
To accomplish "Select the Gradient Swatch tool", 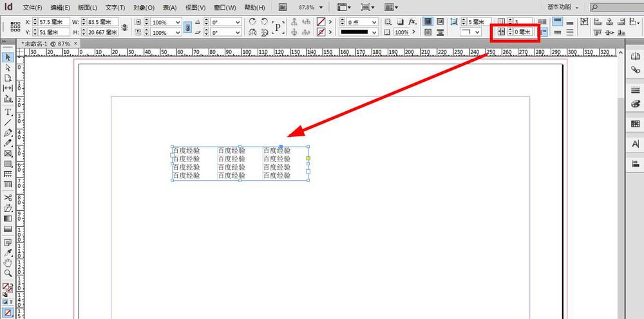I will 8,219.
